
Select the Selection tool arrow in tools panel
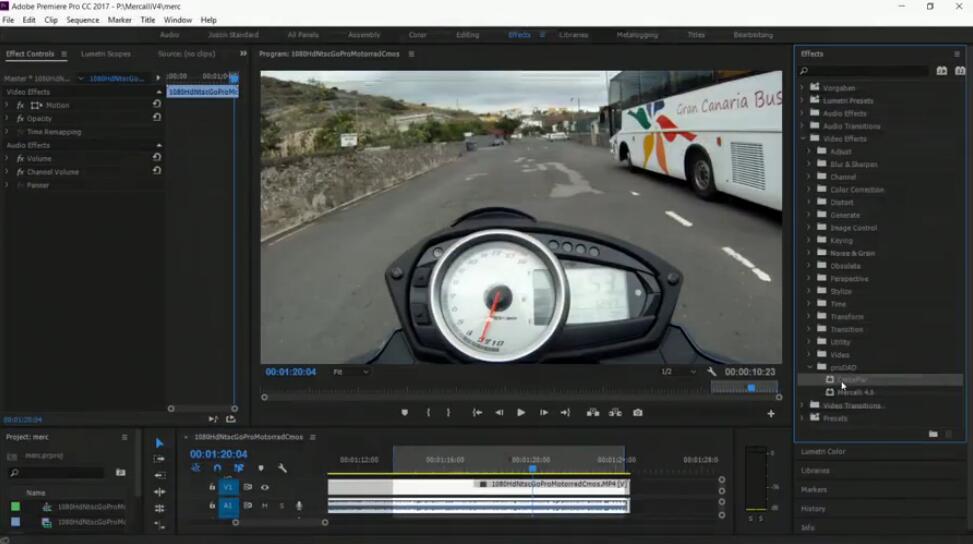pyautogui.click(x=159, y=443)
